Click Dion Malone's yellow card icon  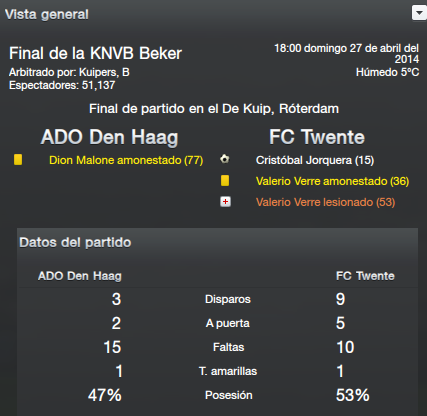[18, 160]
